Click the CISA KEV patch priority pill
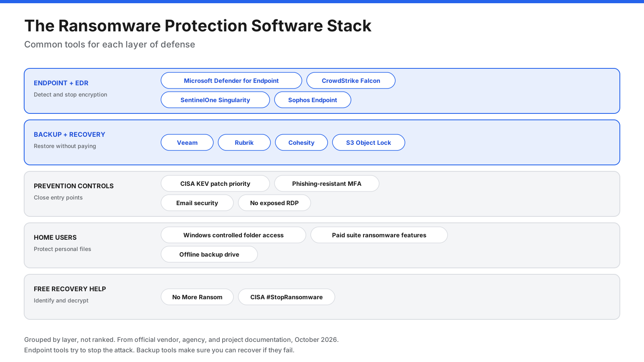 pos(215,183)
